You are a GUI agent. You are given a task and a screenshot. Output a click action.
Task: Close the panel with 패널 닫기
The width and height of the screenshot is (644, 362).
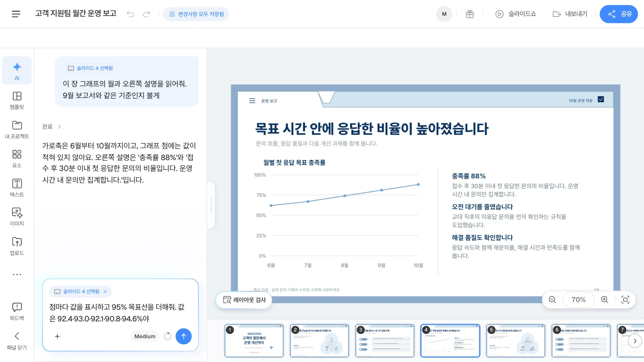17,341
